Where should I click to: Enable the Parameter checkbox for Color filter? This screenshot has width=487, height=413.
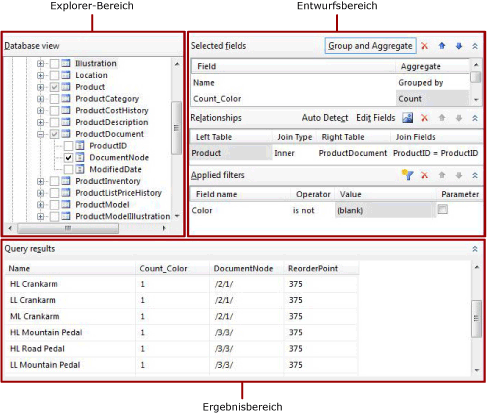click(443, 209)
